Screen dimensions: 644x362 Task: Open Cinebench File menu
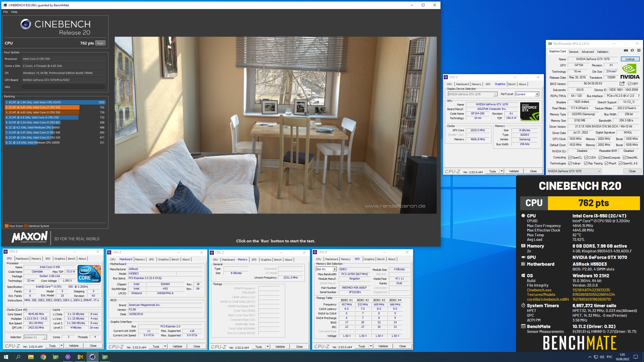[x=6, y=12]
